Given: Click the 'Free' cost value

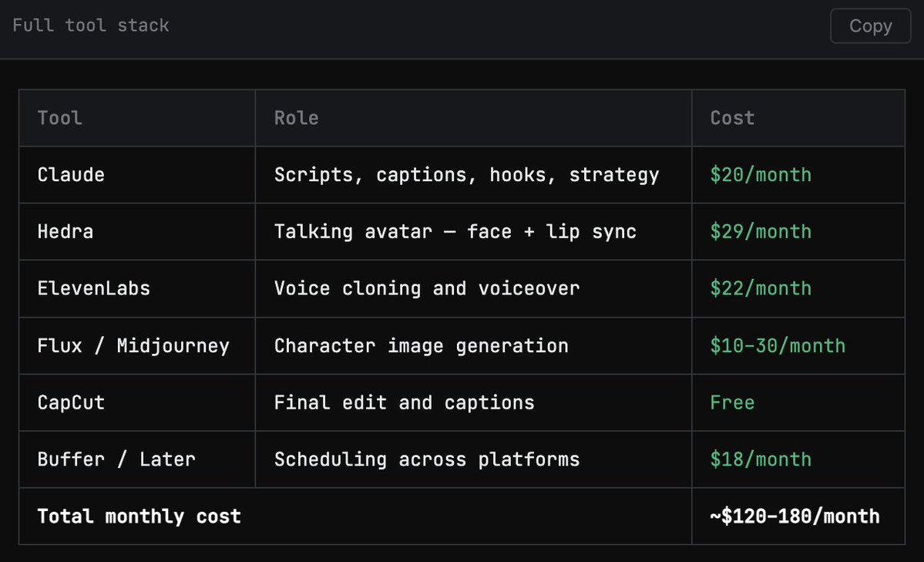Looking at the screenshot, I should pyautogui.click(x=732, y=402).
